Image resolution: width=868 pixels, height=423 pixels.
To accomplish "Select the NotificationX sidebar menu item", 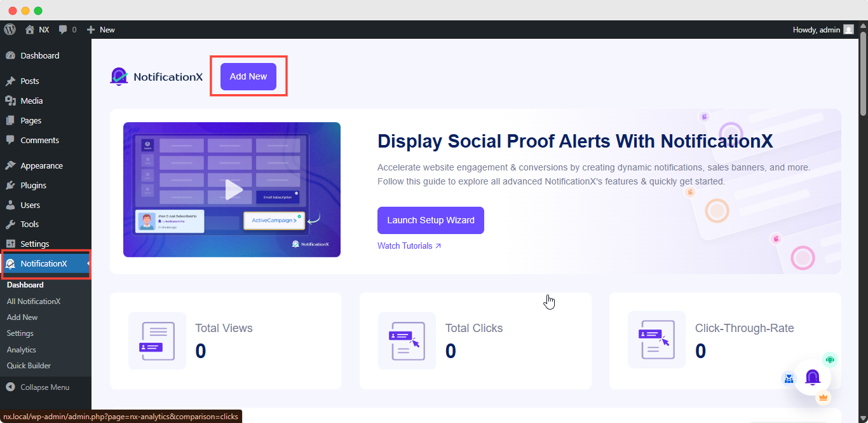I will coord(46,263).
